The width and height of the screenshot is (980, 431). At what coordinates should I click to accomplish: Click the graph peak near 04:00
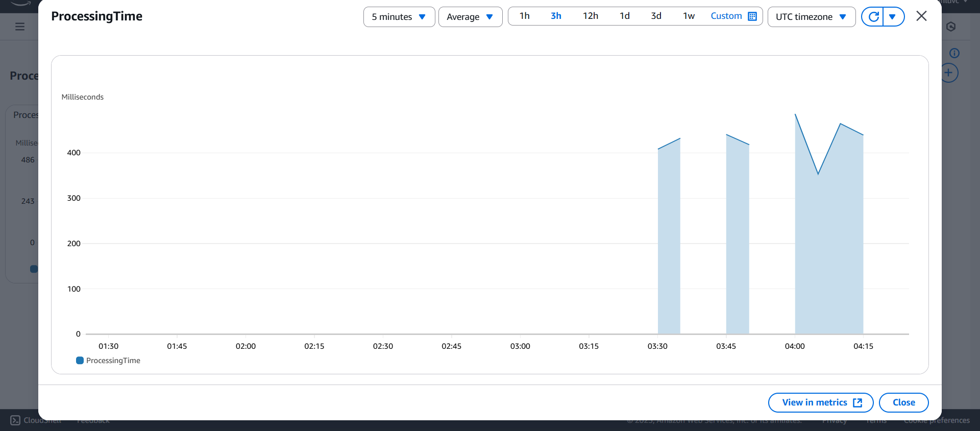[795, 114]
